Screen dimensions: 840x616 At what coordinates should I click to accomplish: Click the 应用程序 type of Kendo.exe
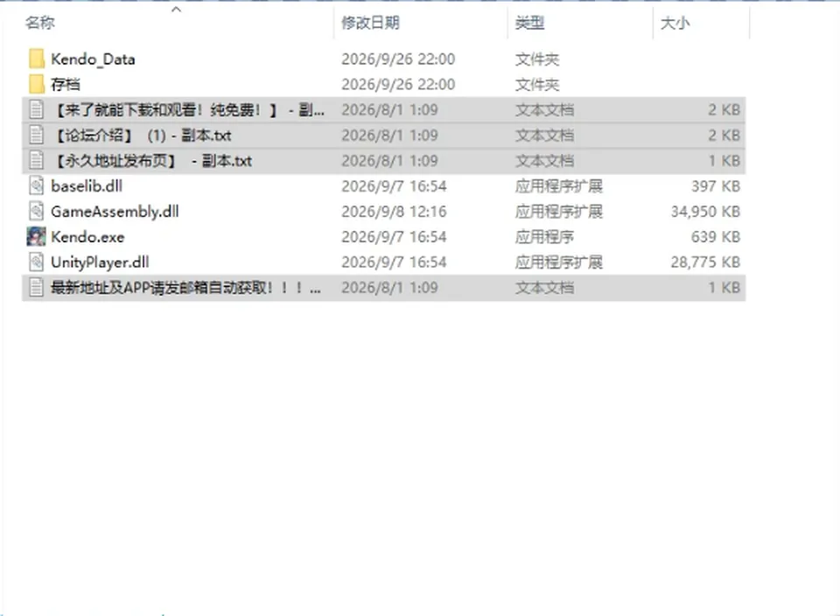click(544, 237)
